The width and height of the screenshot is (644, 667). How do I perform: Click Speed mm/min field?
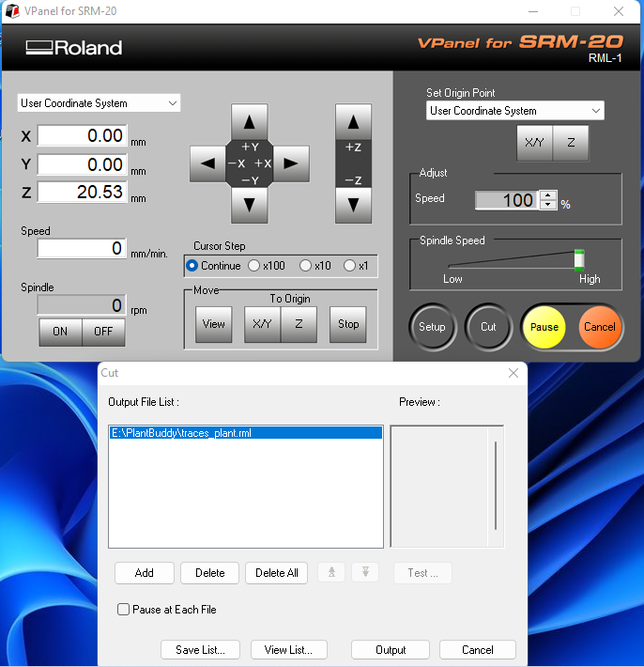[x=82, y=248]
